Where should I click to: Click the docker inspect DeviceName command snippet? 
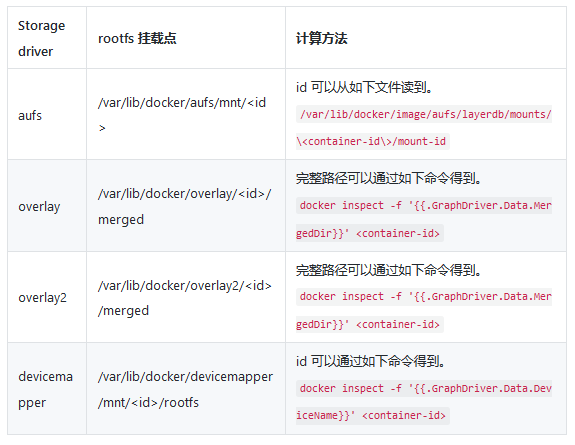pos(424,402)
